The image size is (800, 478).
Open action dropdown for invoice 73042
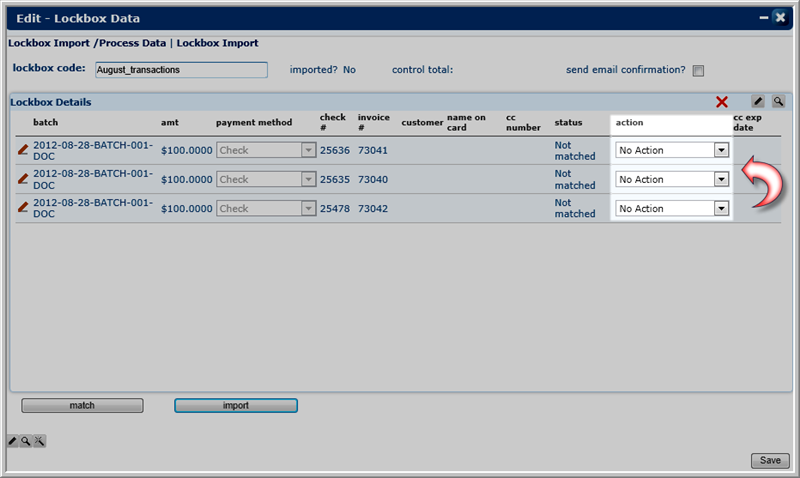671,208
